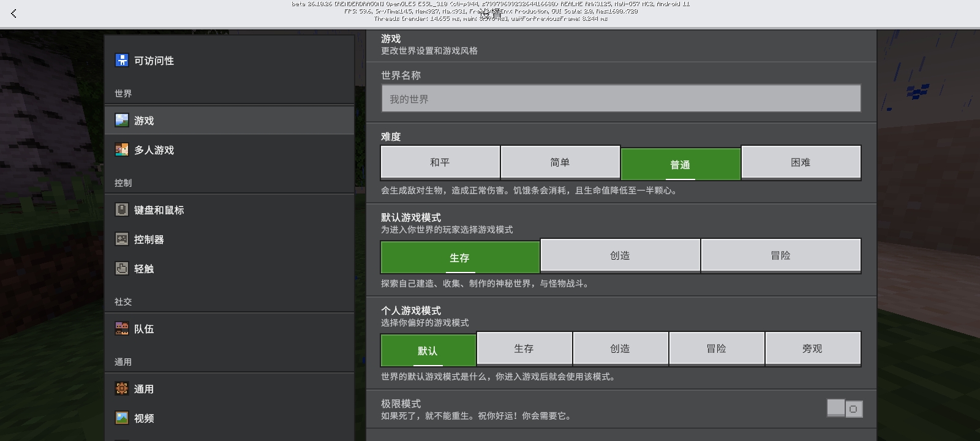Choose 创造 as default game mode

tap(620, 256)
